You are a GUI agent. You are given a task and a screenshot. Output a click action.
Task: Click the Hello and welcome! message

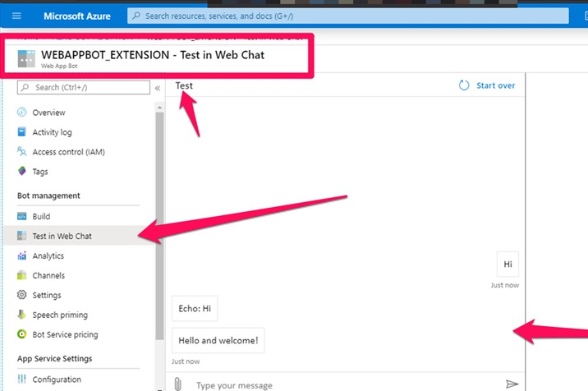(218, 340)
